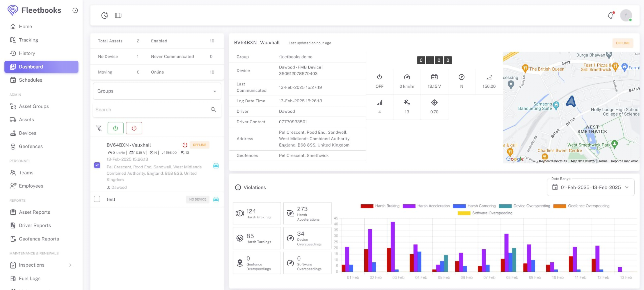
Task: Open the Date Range picker dropdown
Action: click(x=591, y=187)
